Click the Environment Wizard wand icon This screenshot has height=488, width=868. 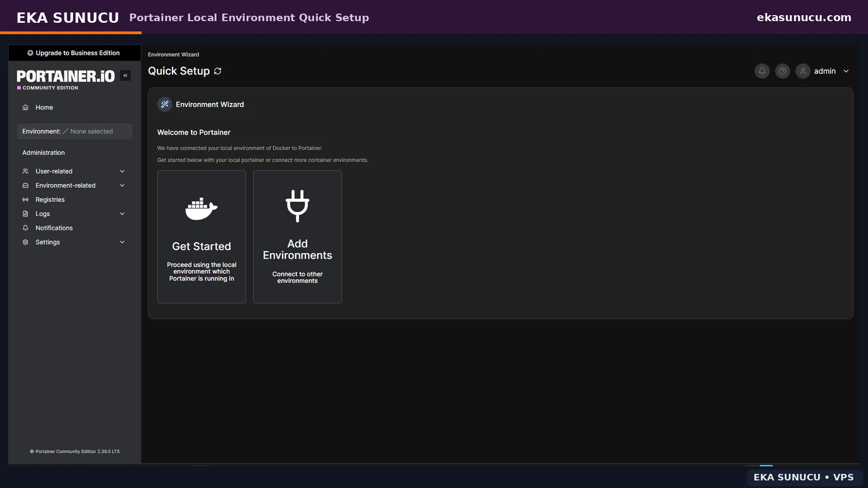point(165,104)
